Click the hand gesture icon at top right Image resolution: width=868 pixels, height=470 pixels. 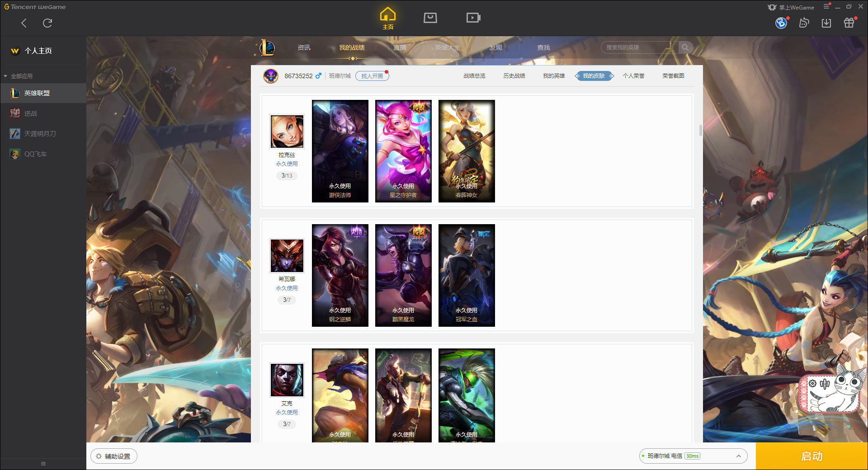point(804,23)
